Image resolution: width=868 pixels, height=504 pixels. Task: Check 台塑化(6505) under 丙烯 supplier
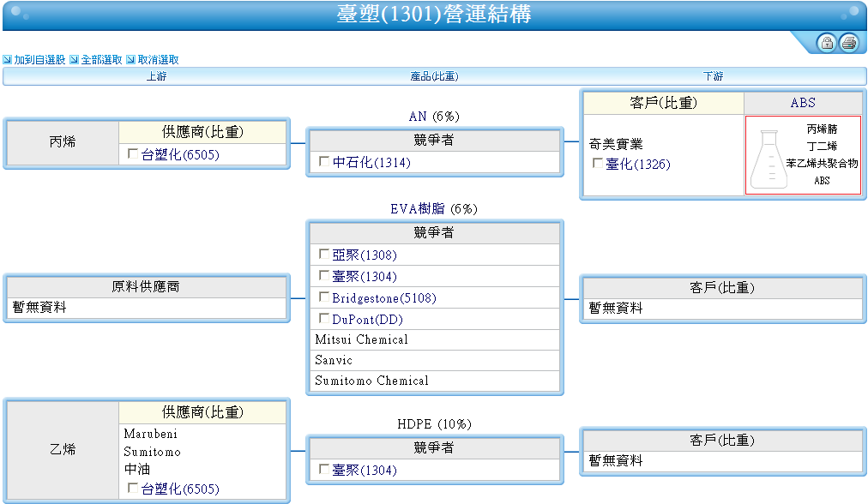click(x=133, y=153)
